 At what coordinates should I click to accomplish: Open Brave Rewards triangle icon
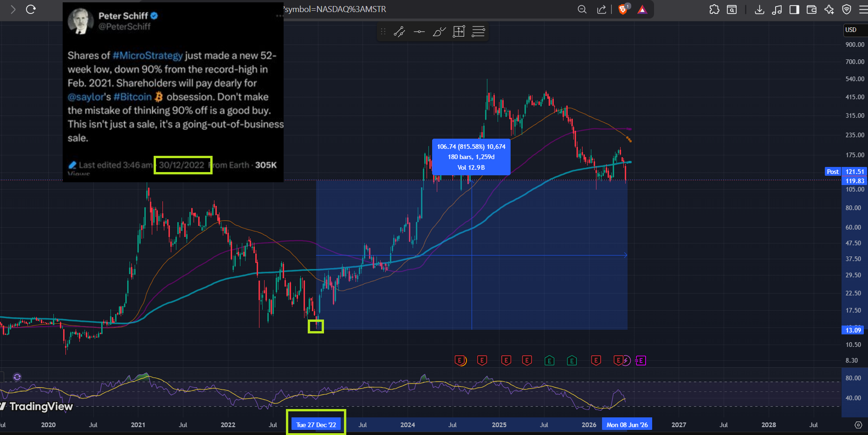pyautogui.click(x=642, y=9)
